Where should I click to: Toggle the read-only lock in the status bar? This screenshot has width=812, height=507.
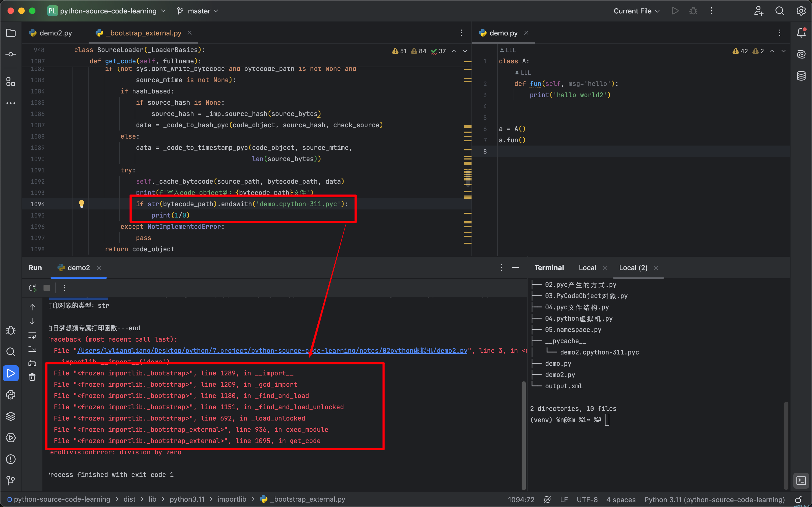click(799, 499)
